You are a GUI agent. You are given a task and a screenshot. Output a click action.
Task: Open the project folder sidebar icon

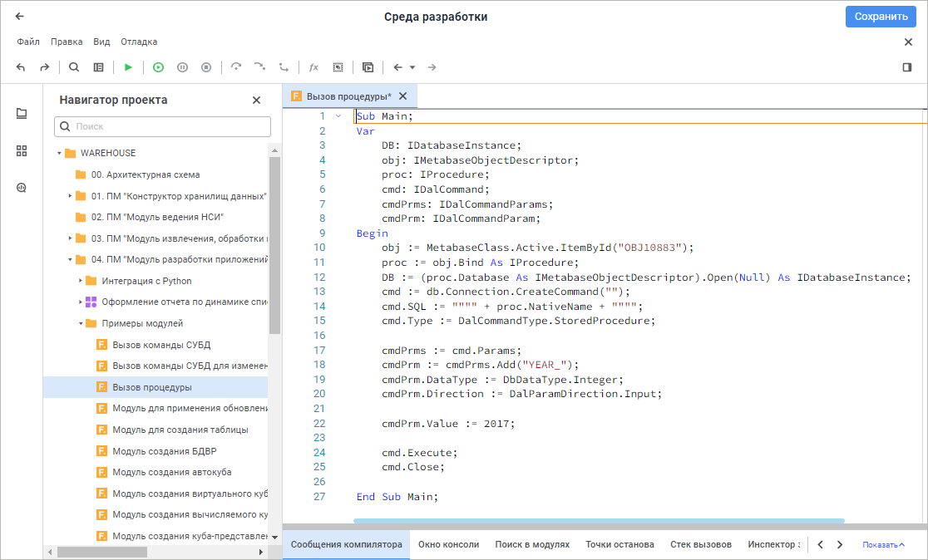click(x=22, y=114)
